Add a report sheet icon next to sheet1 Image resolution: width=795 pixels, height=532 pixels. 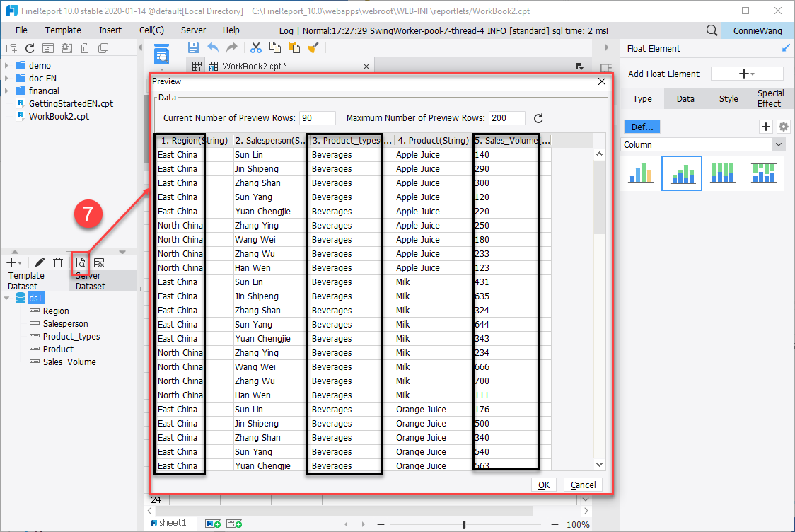213,524
